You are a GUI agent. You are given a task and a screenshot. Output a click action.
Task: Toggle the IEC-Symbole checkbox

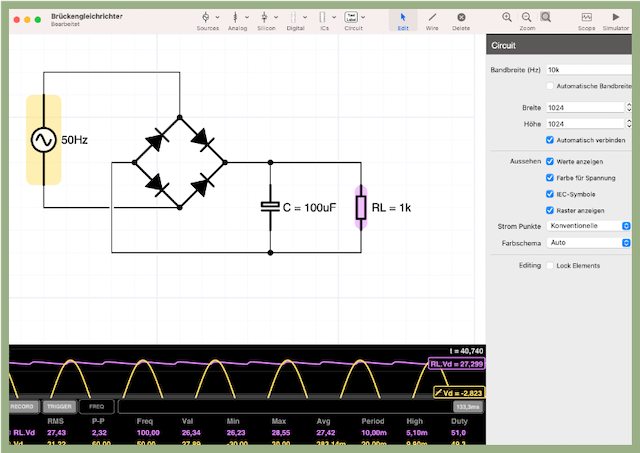[550, 193]
